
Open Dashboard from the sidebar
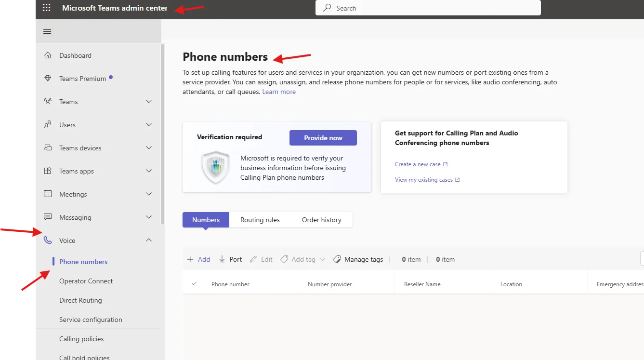(x=75, y=55)
